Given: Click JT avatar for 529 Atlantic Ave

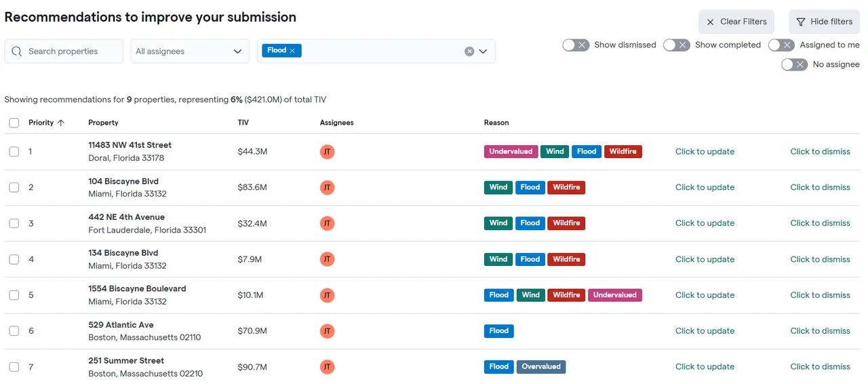Looking at the screenshot, I should point(327,331).
